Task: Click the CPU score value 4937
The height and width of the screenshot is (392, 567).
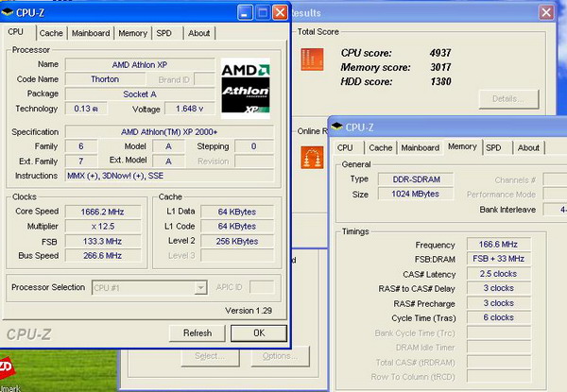Action: coord(440,53)
